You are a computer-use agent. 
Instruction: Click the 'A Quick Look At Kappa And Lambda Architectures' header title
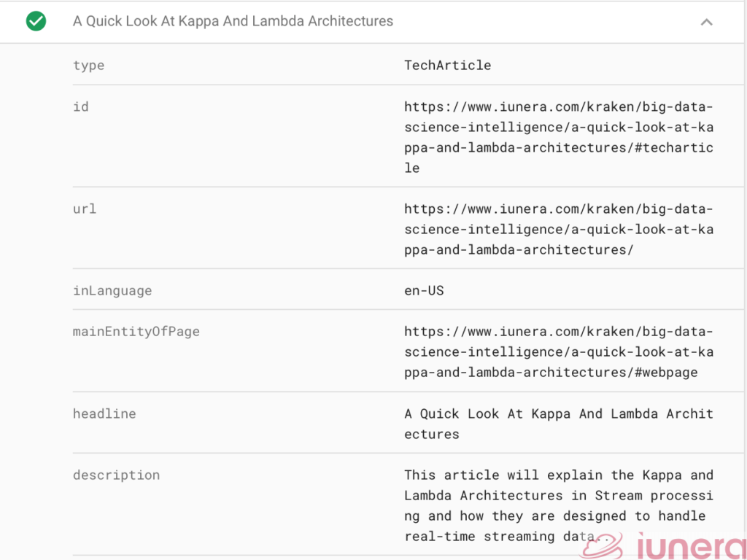coord(233,21)
